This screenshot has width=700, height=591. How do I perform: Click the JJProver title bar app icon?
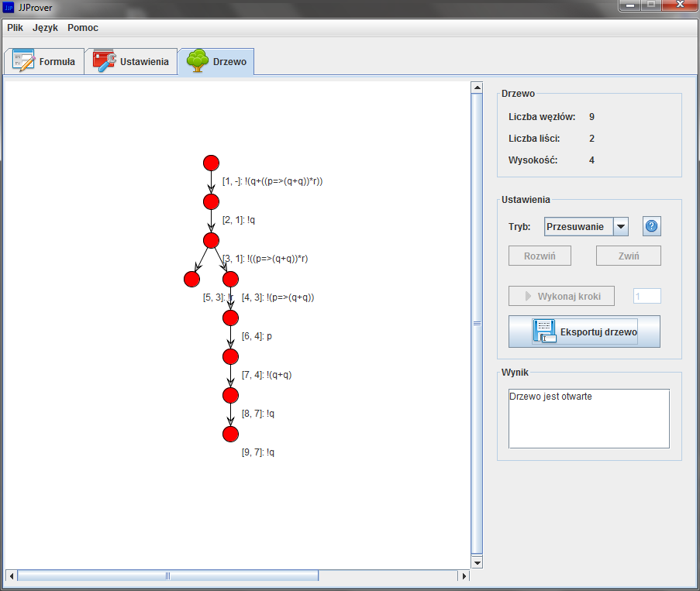click(9, 8)
